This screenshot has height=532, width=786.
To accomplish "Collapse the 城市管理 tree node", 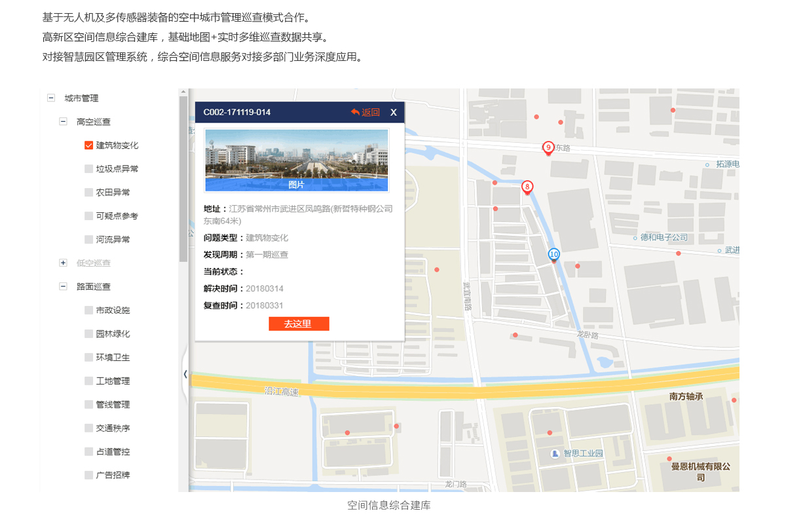I will [x=51, y=98].
